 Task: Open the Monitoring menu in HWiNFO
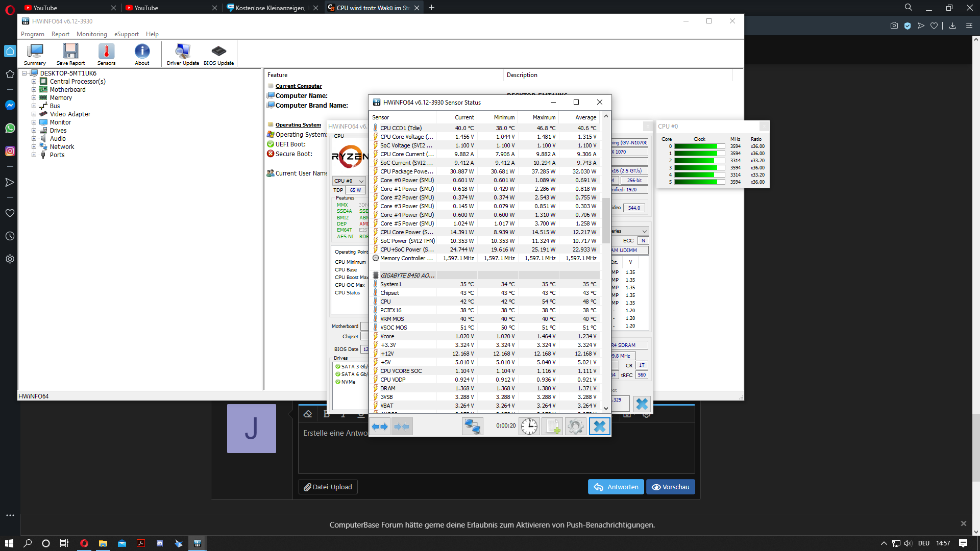(x=91, y=34)
